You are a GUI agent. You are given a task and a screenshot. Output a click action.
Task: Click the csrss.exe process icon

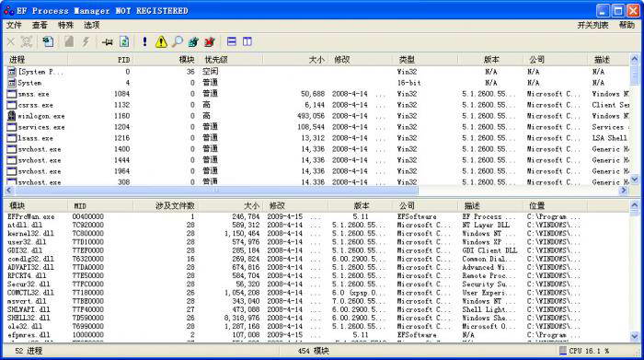pos(12,105)
